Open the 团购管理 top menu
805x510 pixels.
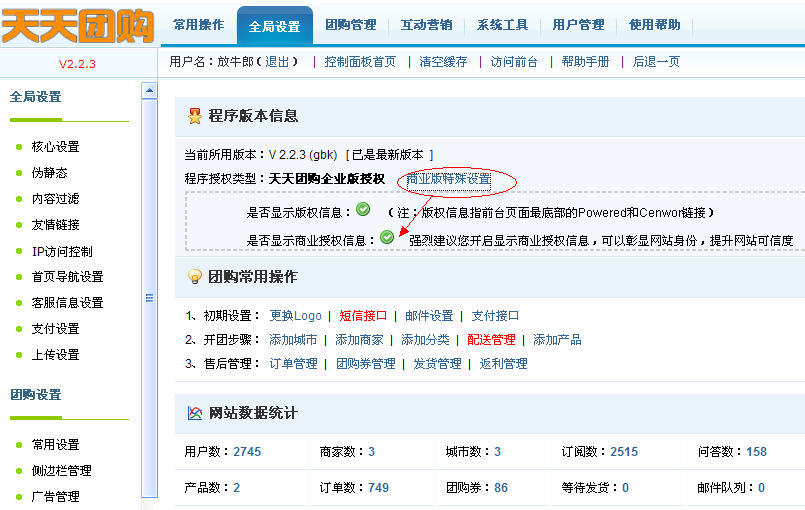click(351, 25)
